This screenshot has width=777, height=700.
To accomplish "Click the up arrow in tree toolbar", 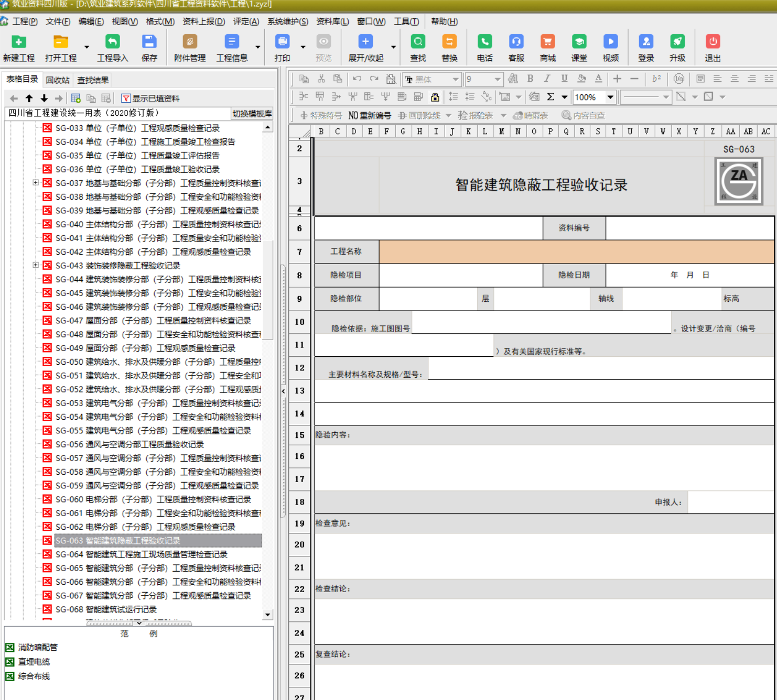I will [29, 99].
